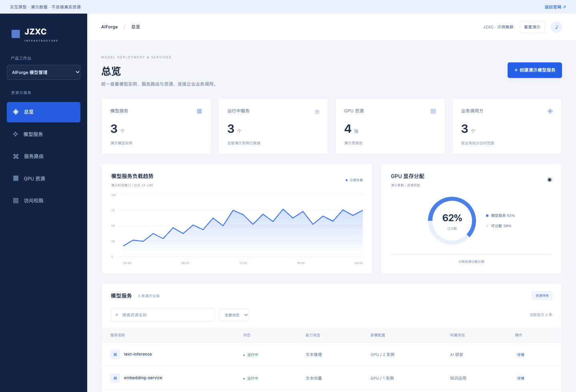Navigate to 服务路由 in the sidebar

click(44, 156)
